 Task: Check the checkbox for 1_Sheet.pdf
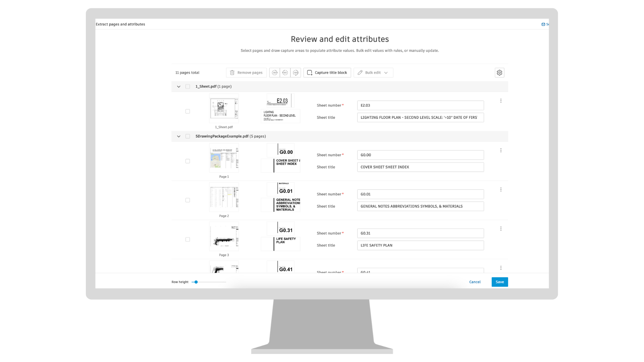(x=187, y=86)
